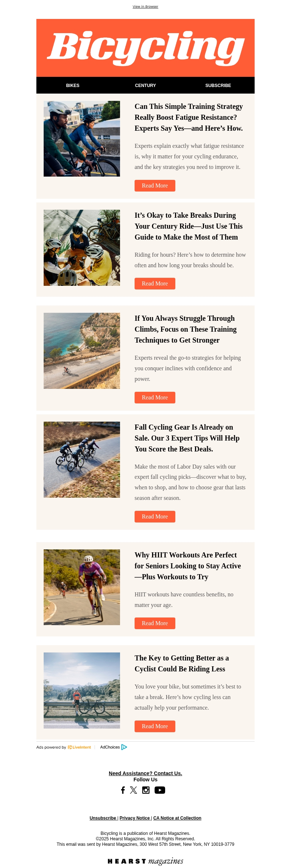Open the coastal climb cyclist thumbnail
This screenshot has height=868, width=291.
pos(82,351)
